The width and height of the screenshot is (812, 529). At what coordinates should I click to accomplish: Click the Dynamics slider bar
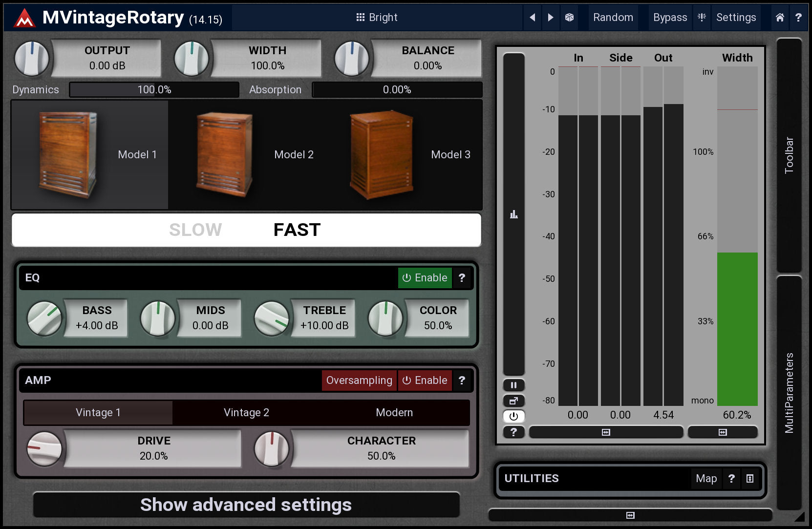coord(154,90)
